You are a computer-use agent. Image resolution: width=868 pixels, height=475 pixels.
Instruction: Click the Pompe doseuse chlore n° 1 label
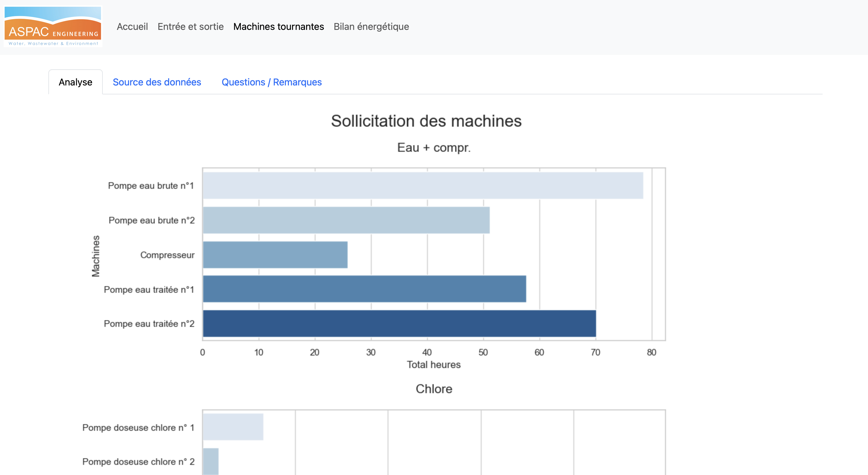138,427
